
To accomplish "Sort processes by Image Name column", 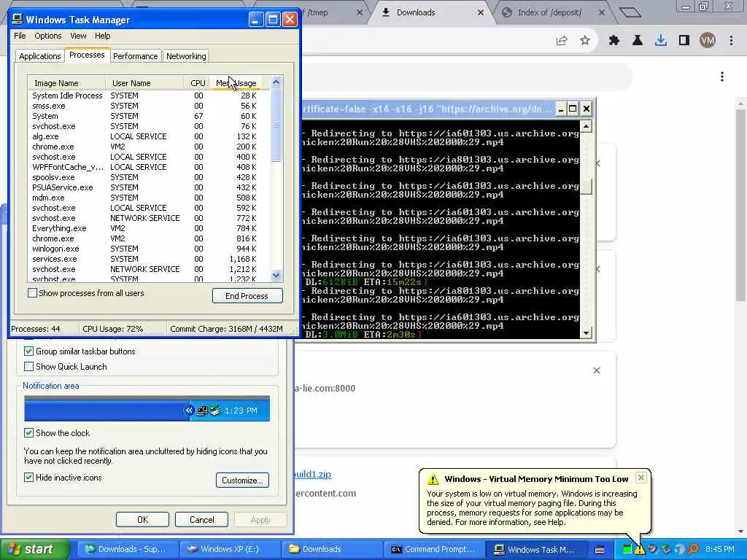I will click(x=66, y=83).
